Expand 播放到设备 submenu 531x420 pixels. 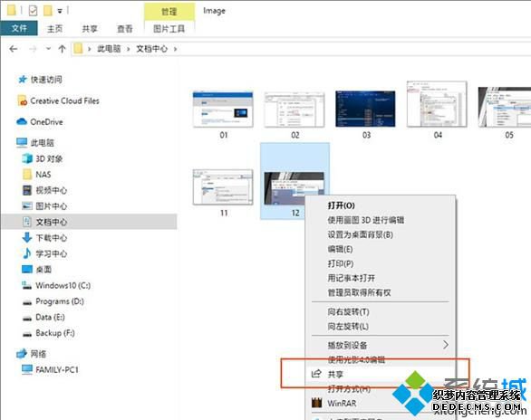[381, 345]
